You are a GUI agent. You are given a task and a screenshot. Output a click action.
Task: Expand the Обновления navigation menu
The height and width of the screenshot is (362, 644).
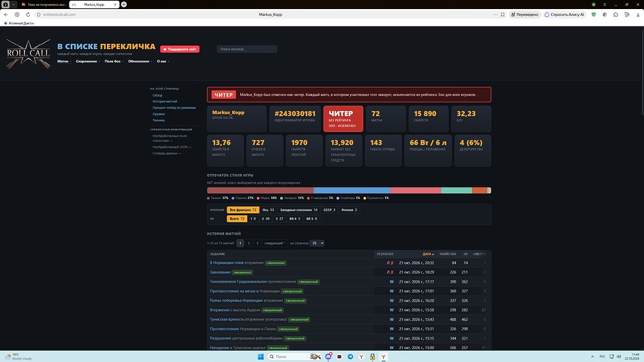(x=140, y=61)
